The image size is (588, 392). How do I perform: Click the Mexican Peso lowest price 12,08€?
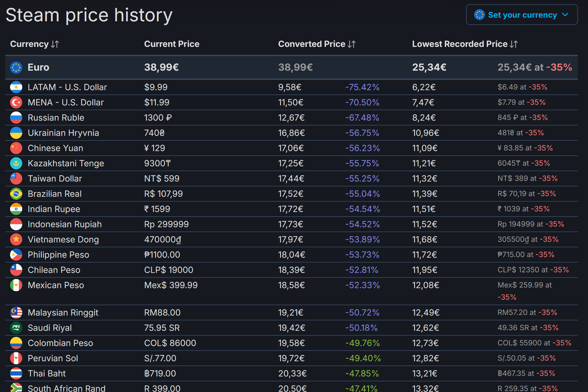click(425, 285)
